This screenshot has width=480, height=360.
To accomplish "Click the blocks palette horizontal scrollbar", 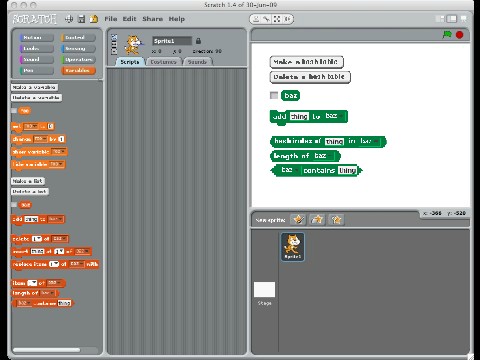I will click(47, 350).
